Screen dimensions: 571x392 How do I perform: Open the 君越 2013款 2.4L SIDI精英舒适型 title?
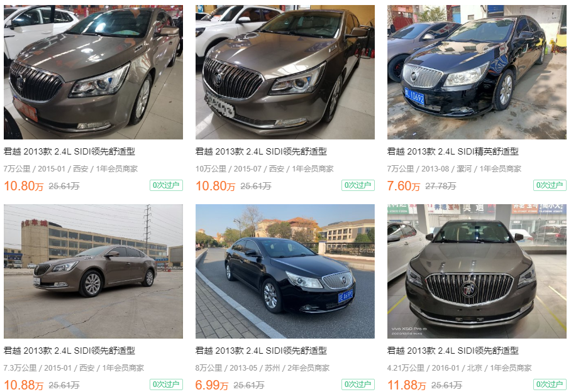[453, 151]
